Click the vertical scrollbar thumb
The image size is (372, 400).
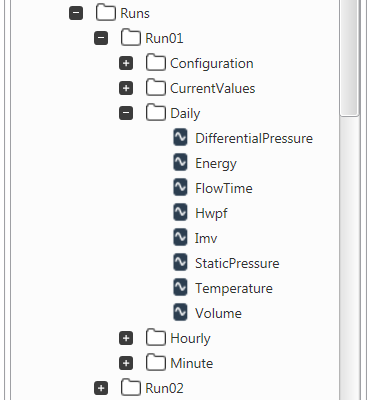(x=349, y=58)
